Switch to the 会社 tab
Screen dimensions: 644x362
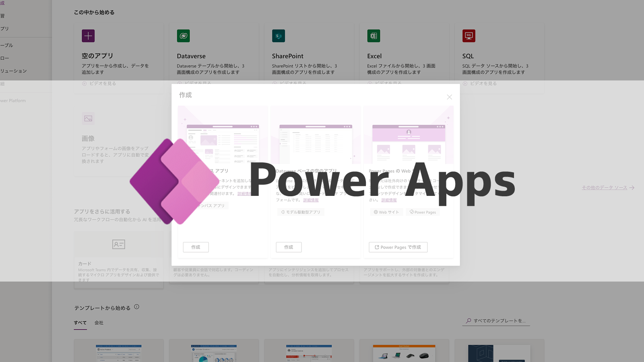tap(99, 323)
